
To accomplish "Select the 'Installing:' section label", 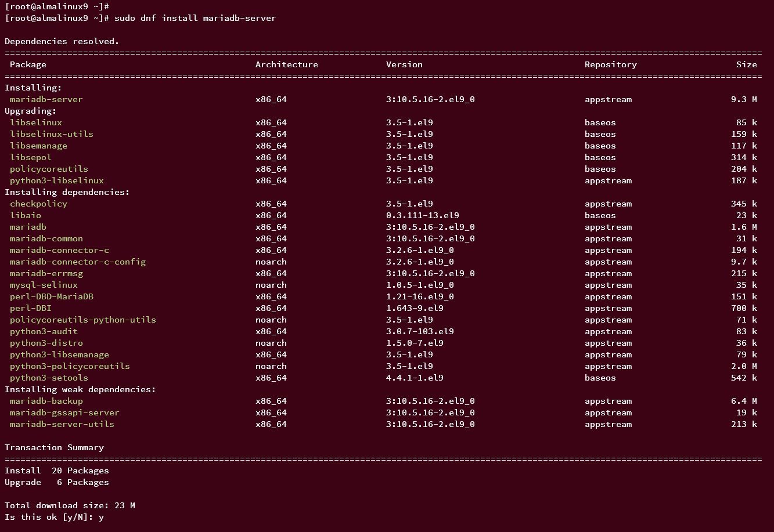I will 33,88.
